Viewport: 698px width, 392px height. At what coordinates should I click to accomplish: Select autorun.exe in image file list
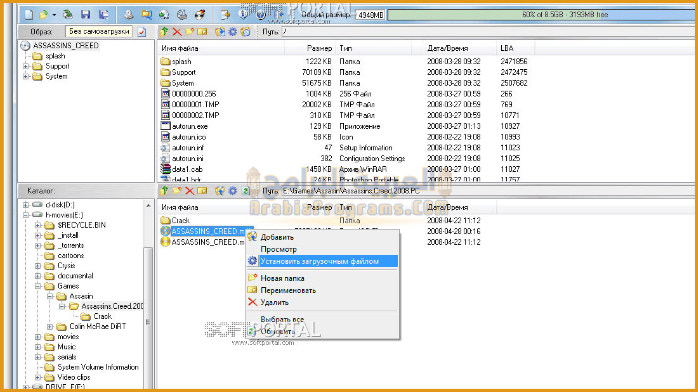point(190,126)
